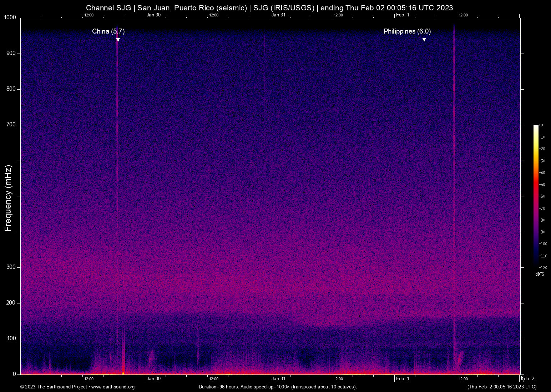The image size is (551, 392).
Task: Select the Philippines (6.0) earthquake label
Action: [x=407, y=31]
